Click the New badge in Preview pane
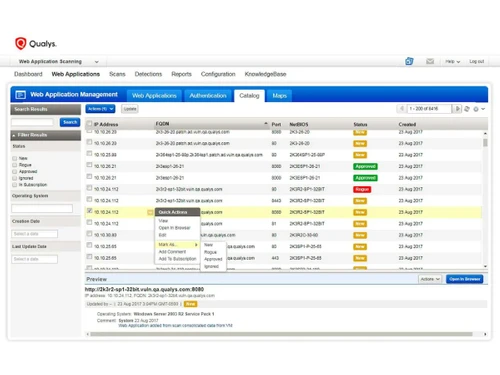Screen dimensions: 500x375 coord(190,304)
